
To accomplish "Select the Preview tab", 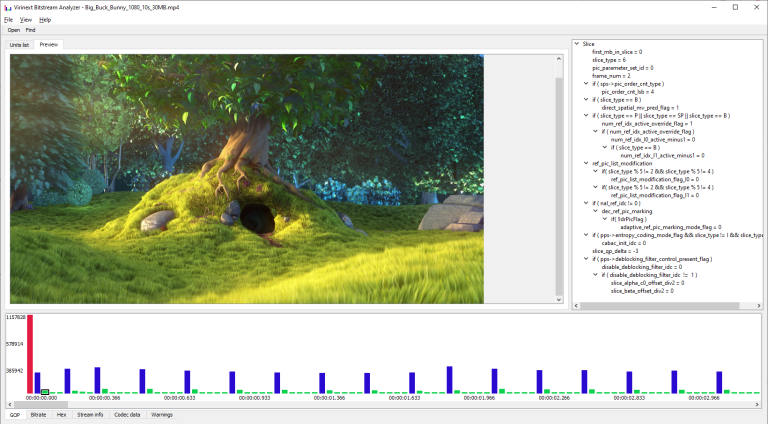I will click(48, 45).
